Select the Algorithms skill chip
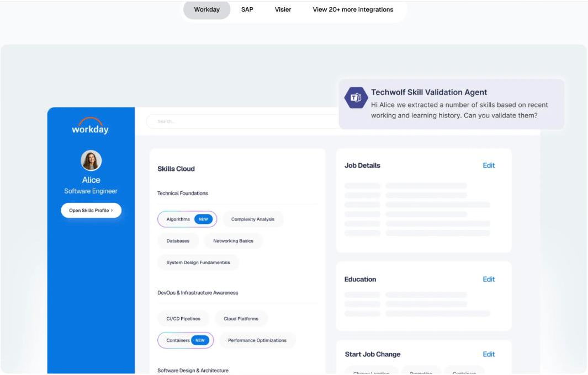The height and width of the screenshot is (375, 588). click(x=187, y=219)
